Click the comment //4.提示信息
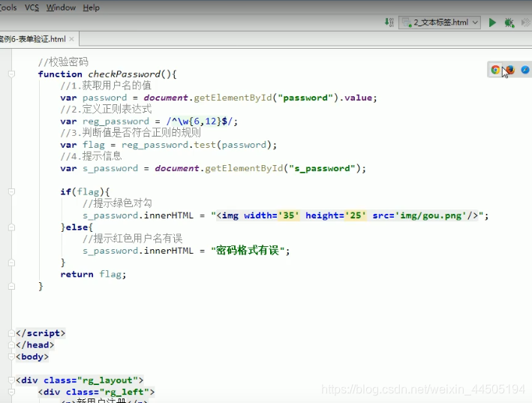 click(91, 156)
